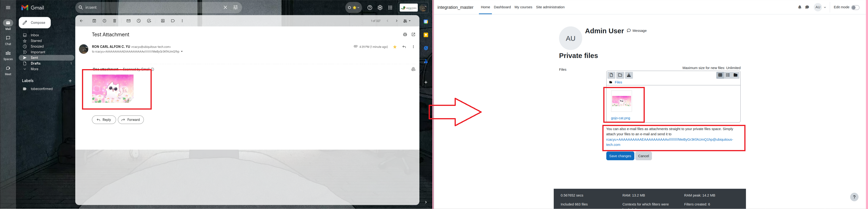
Task: Click the Reply button below the attachment
Action: tap(104, 120)
